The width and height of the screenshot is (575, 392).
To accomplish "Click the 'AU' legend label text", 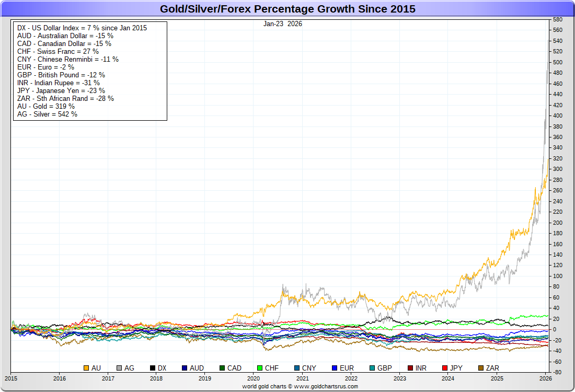I will click(x=96, y=368).
